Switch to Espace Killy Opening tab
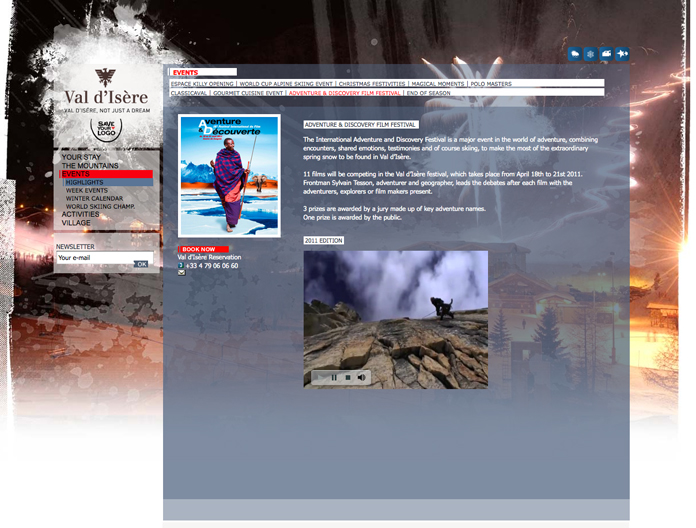 [202, 85]
